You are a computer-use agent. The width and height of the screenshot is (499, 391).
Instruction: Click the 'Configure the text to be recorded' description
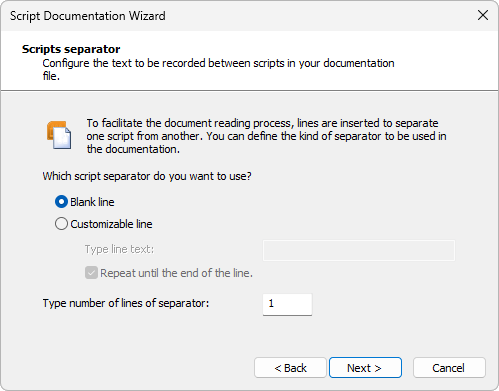218,69
